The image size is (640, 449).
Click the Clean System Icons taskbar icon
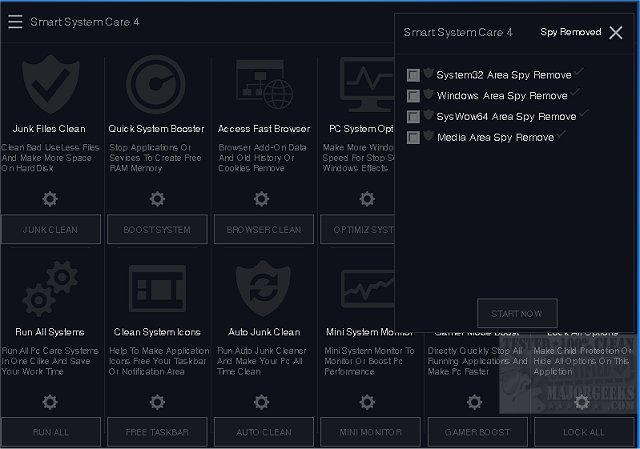point(157,288)
